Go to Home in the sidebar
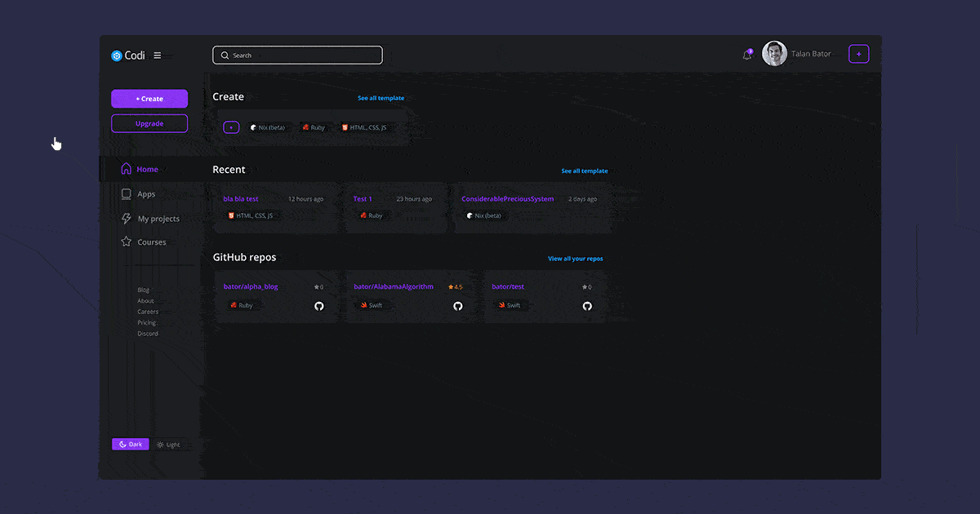This screenshot has width=980, height=514. click(147, 170)
